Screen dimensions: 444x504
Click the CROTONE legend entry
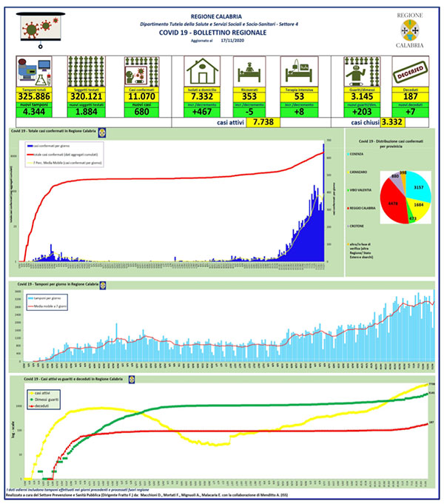356,226
